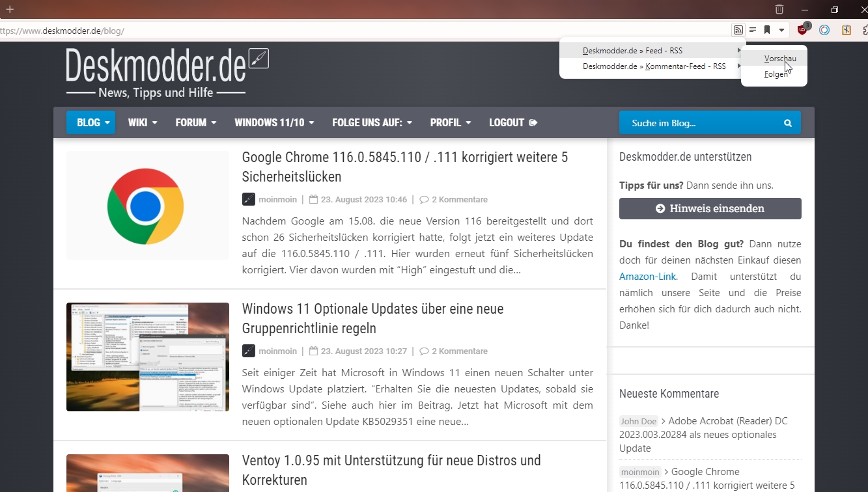Click the bookmark icon in address bar
Image resolution: width=868 pixels, height=492 pixels.
click(767, 30)
